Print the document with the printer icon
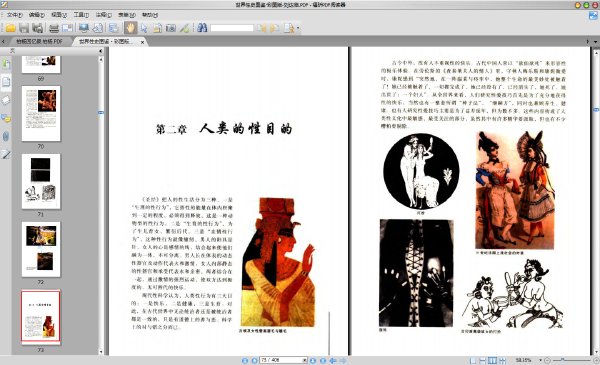The height and width of the screenshot is (365, 600). (x=54, y=28)
